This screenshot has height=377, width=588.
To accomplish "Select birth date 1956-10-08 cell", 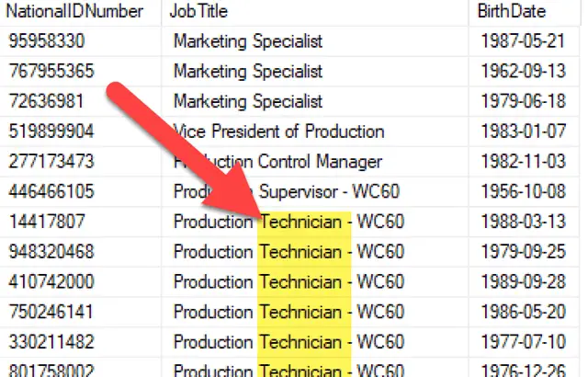I will tap(524, 191).
